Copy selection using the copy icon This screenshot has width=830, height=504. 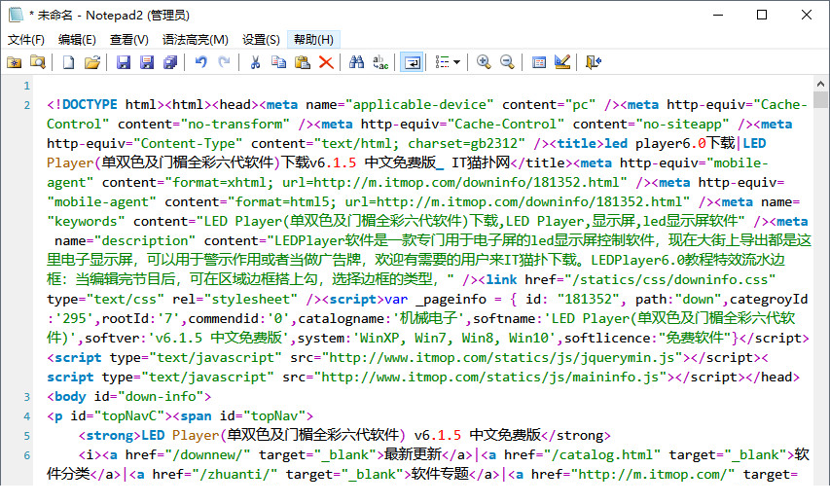[x=278, y=62]
